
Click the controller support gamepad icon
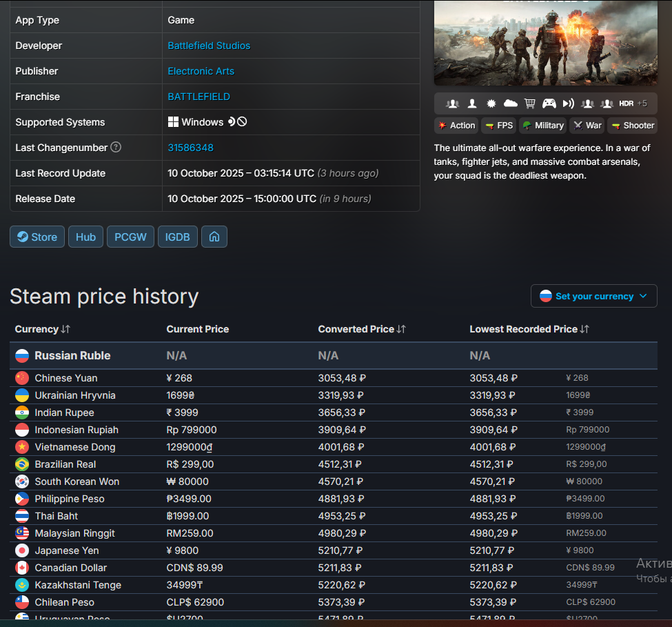tap(549, 103)
